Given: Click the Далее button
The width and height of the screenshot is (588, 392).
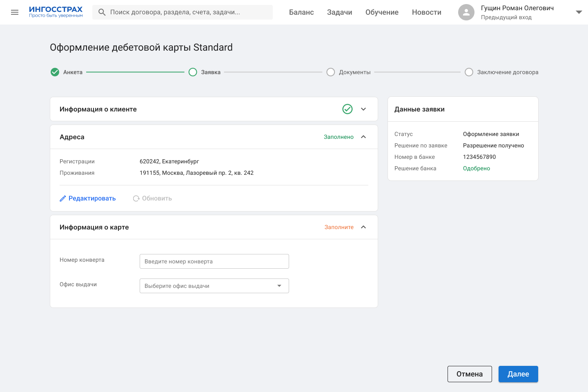Looking at the screenshot, I should pyautogui.click(x=518, y=374).
